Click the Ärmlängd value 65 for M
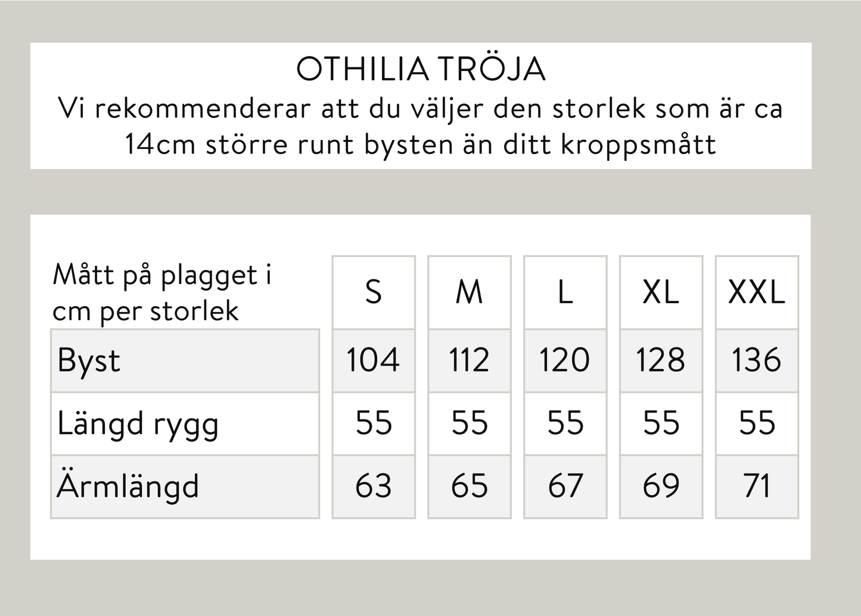Viewport: 861px width, 616px height. coord(470,486)
